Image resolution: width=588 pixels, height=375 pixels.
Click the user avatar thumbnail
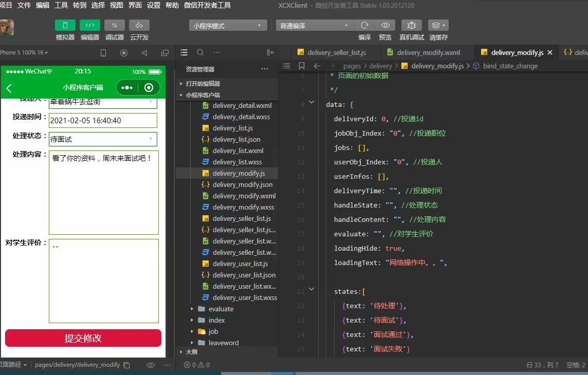click(x=6, y=27)
